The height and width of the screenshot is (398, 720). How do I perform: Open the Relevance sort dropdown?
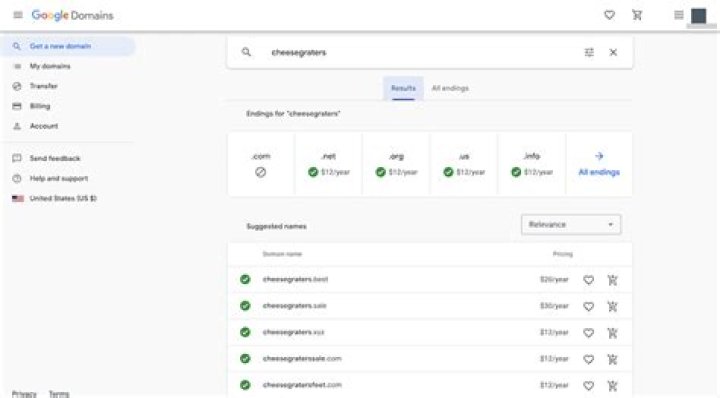click(571, 224)
